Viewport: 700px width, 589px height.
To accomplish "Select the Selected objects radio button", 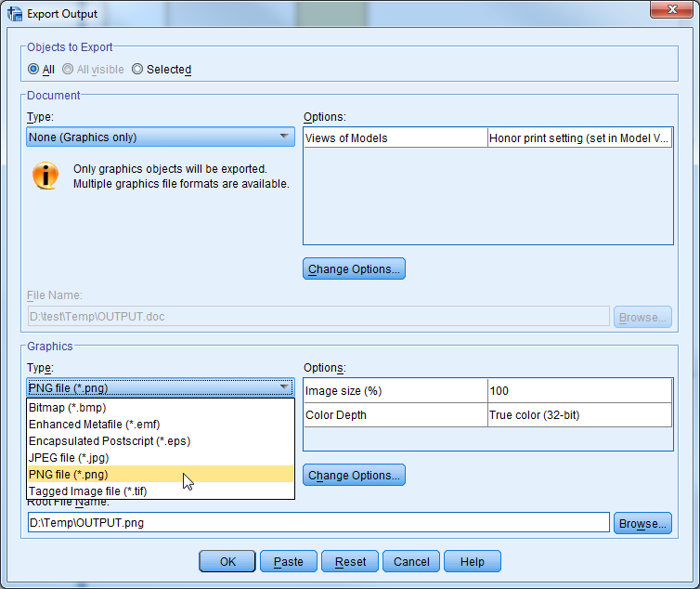I will [137, 69].
